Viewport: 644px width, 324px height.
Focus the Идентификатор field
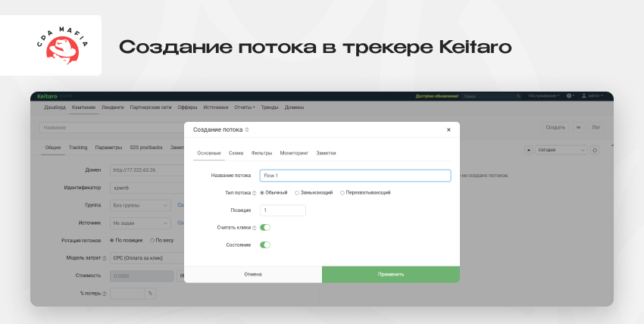[147, 188]
